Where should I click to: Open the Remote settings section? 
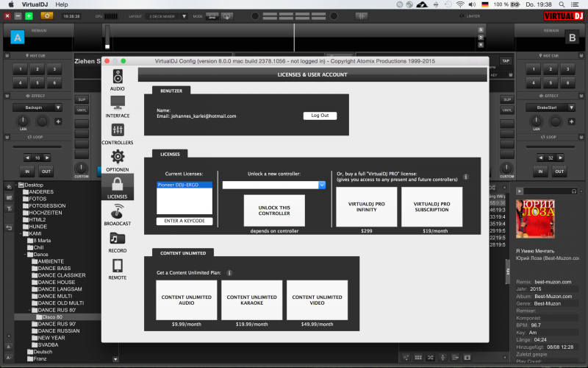(x=118, y=269)
